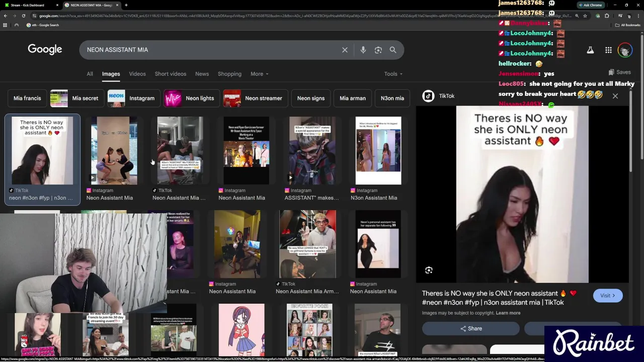Apply Neon streamer filter chip

click(x=256, y=98)
